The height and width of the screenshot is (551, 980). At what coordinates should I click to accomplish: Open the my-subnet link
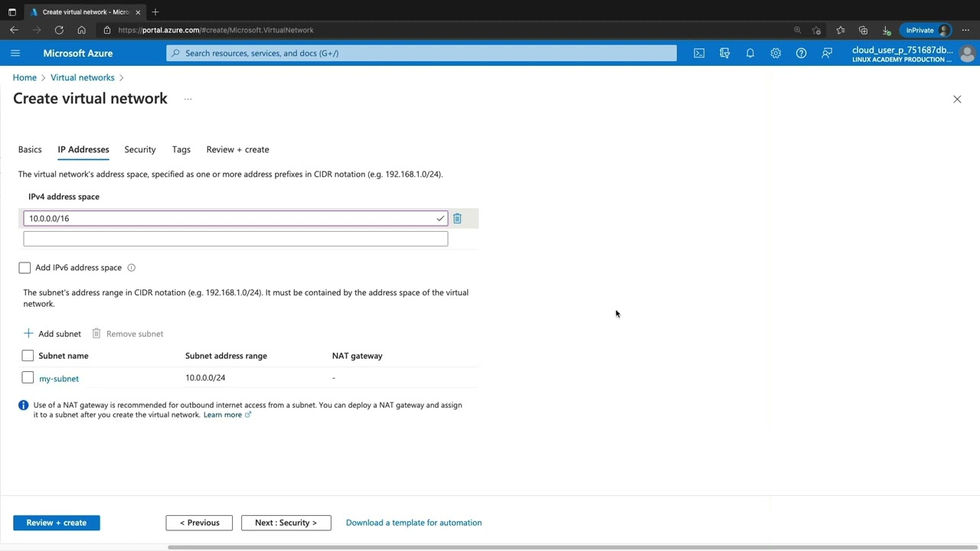(59, 378)
